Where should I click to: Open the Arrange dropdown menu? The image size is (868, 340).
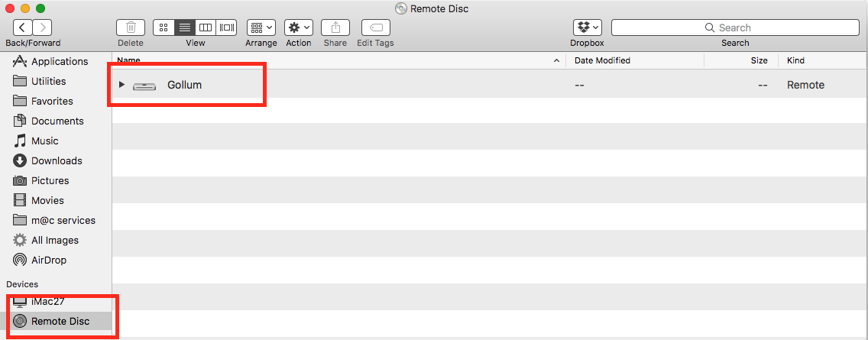click(x=261, y=28)
